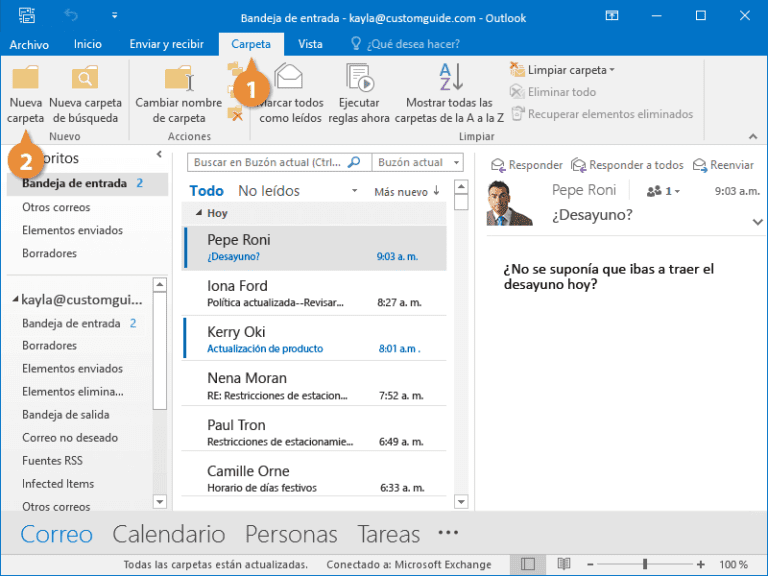Switch to reading view in status bar
This screenshot has height=576, width=768.
(x=564, y=565)
